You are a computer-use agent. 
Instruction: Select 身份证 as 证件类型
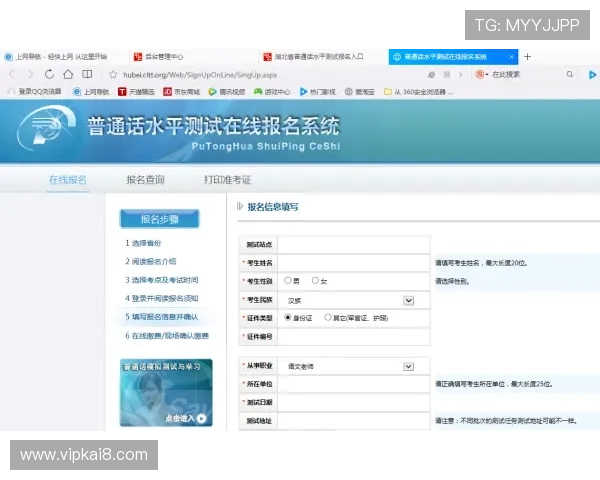pos(288,317)
